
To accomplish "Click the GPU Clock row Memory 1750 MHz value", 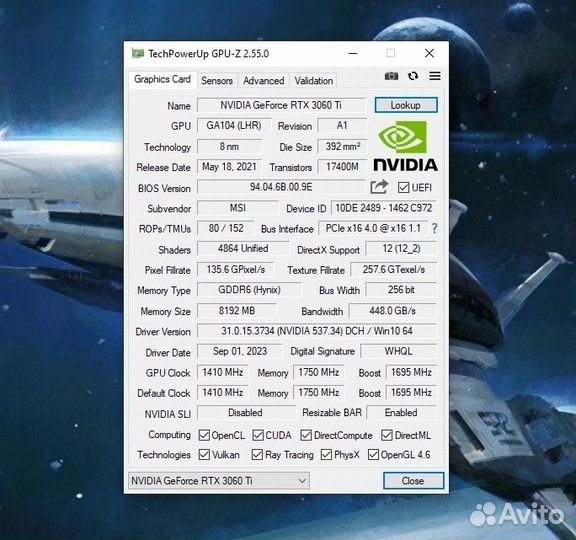I will tap(319, 372).
